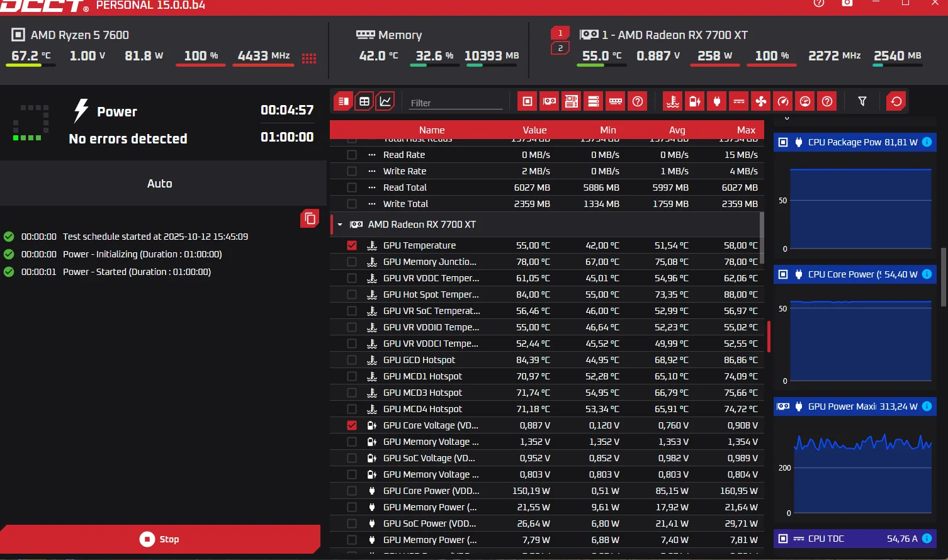Show fan sensors using fan icon
Image resolution: width=948 pixels, height=560 pixels.
pos(761,101)
